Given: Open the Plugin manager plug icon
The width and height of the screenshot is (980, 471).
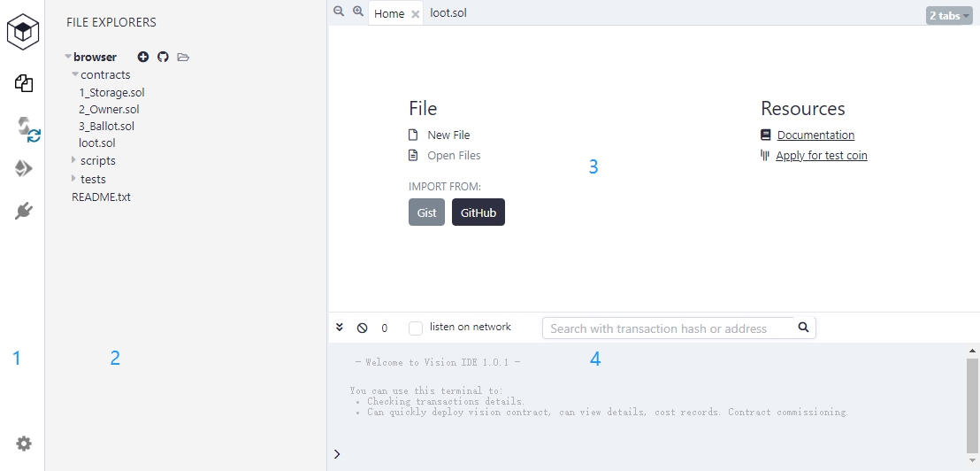Looking at the screenshot, I should point(24,211).
